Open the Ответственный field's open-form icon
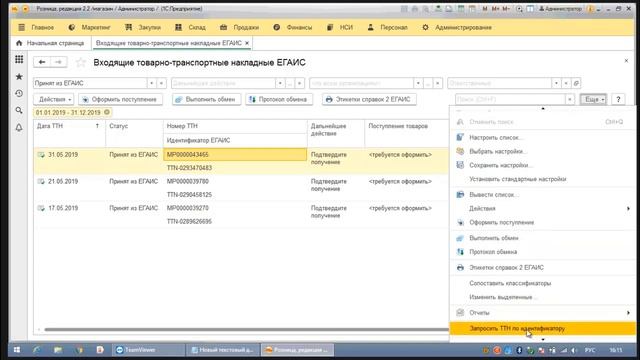Image resolution: width=640 pixels, height=360 pixels. pyautogui.click(x=576, y=83)
